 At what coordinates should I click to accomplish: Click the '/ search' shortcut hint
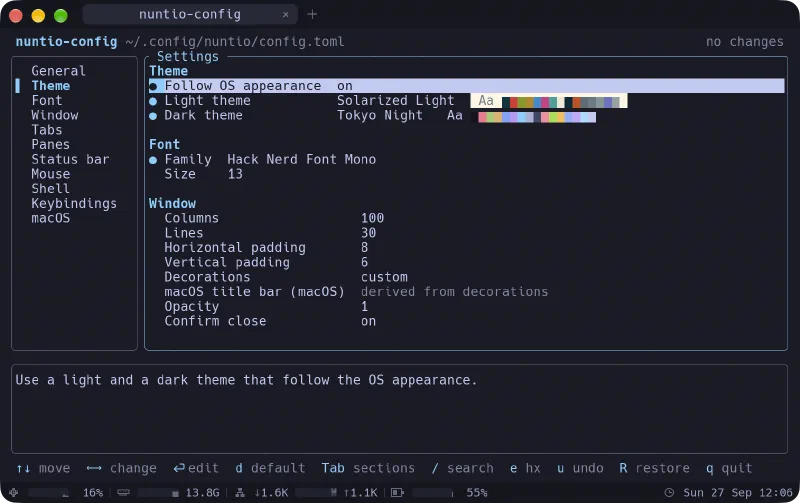(x=462, y=468)
